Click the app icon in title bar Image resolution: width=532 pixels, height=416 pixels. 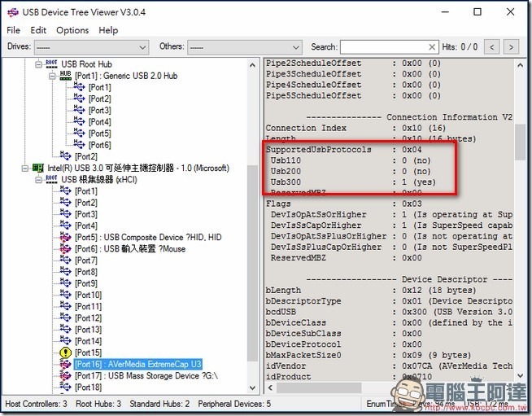pos(13,12)
